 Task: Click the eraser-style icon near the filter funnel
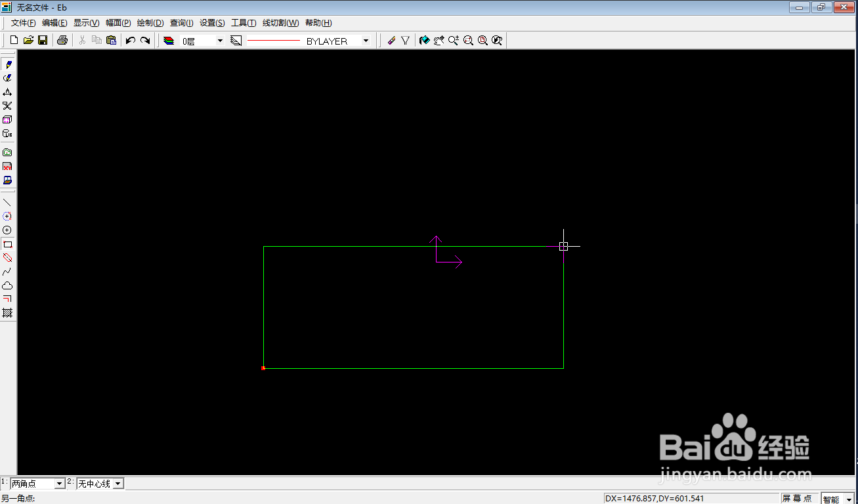coord(391,41)
